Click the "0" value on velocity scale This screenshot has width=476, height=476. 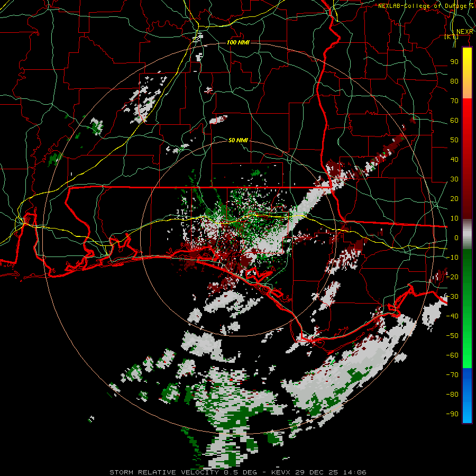(456, 238)
